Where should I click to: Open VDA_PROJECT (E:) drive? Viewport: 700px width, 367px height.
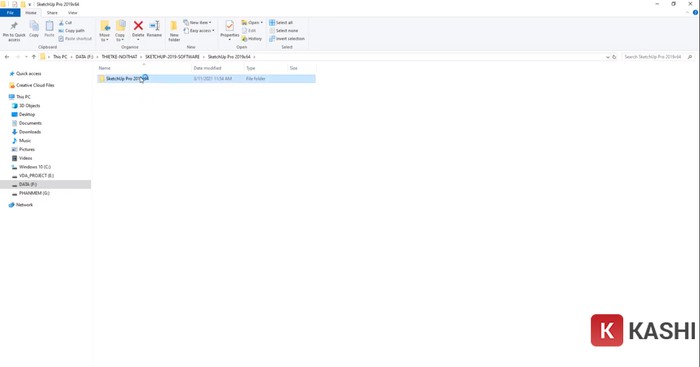[36, 176]
